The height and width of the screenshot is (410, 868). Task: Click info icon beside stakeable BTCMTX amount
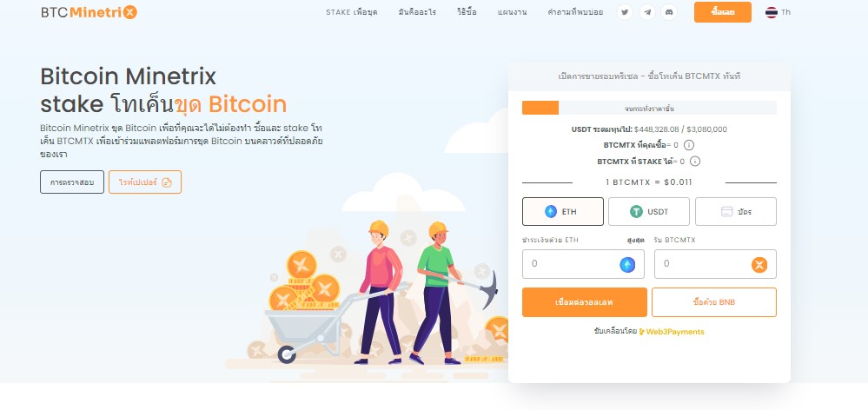point(695,162)
